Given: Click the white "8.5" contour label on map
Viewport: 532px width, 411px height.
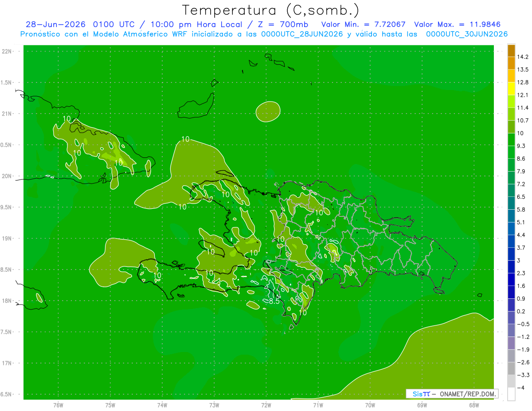Looking at the screenshot, I should pos(274,302).
